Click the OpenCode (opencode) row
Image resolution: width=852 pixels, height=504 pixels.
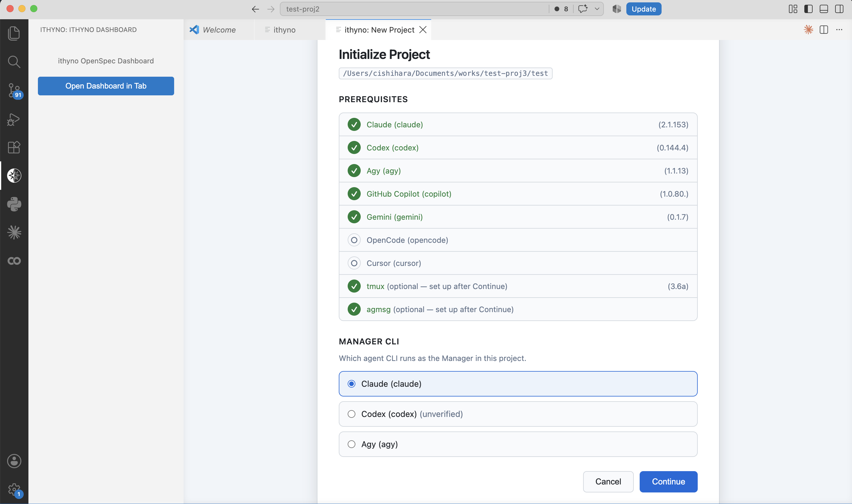tap(518, 240)
